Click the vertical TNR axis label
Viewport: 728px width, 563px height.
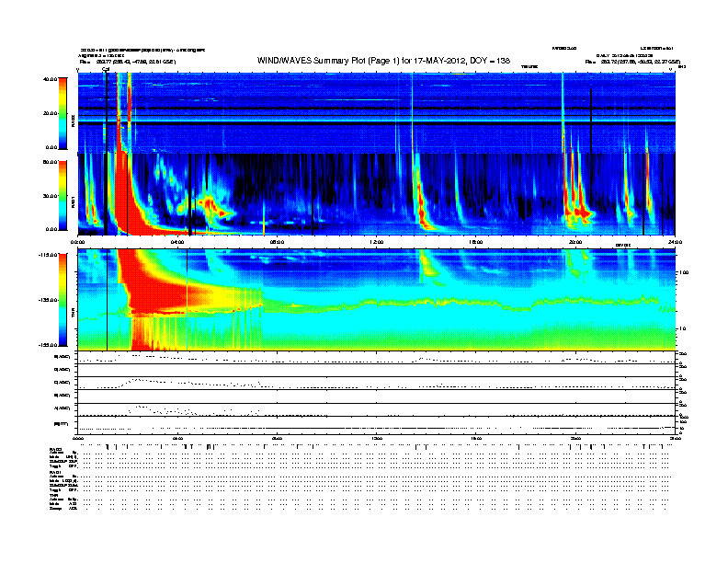(x=73, y=314)
